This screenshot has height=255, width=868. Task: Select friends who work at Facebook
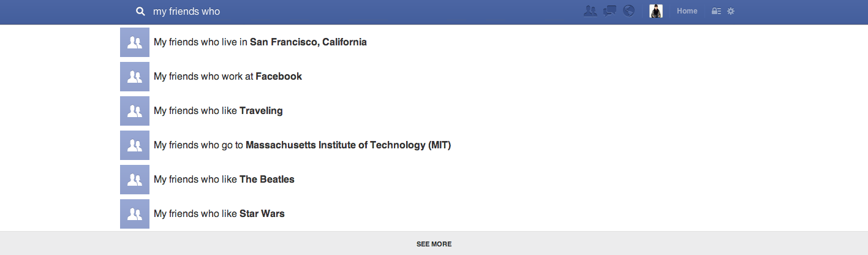(x=228, y=77)
